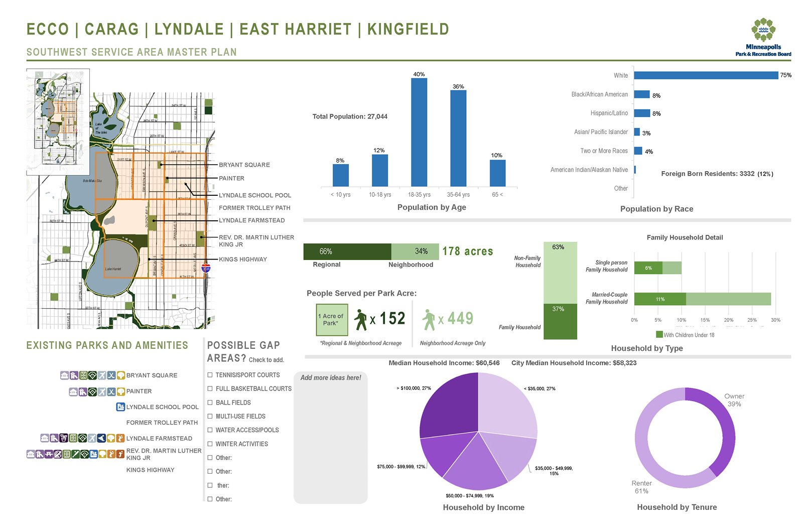803x532 pixels.
Task: Tick the Ball Fields checkbox
Action: pos(210,403)
